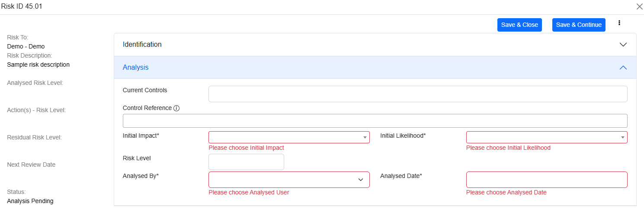Image resolution: width=644 pixels, height=210 pixels.
Task: Focus the Current Controls text box
Action: pyautogui.click(x=417, y=94)
